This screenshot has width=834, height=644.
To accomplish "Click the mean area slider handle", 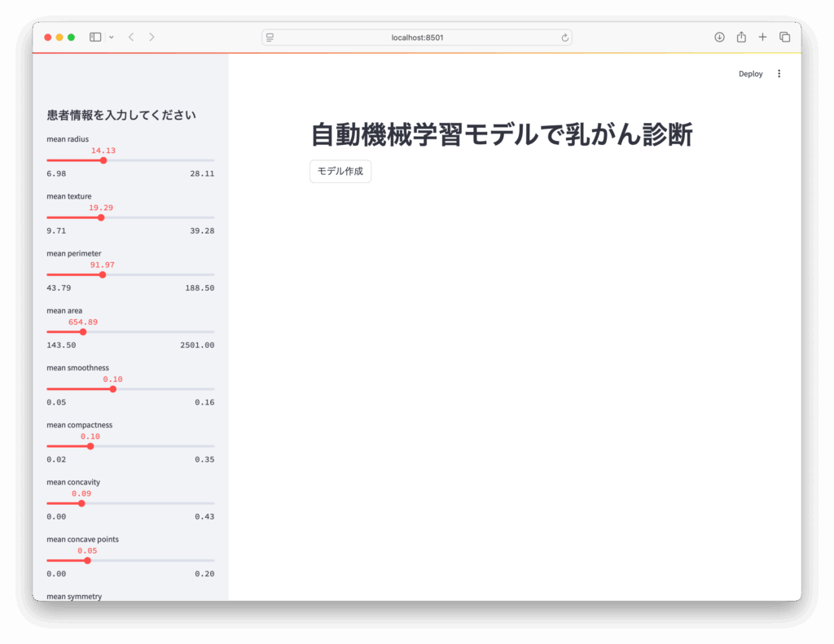I will [x=83, y=331].
